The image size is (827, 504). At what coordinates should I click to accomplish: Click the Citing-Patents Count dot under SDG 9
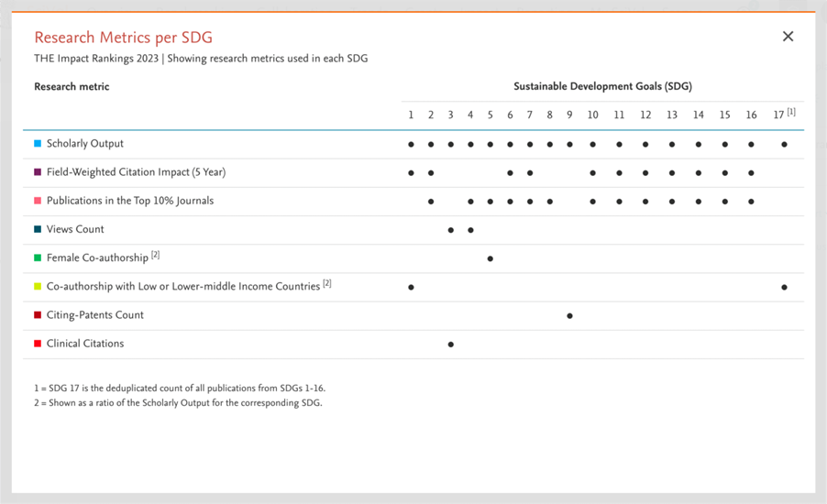[569, 316]
